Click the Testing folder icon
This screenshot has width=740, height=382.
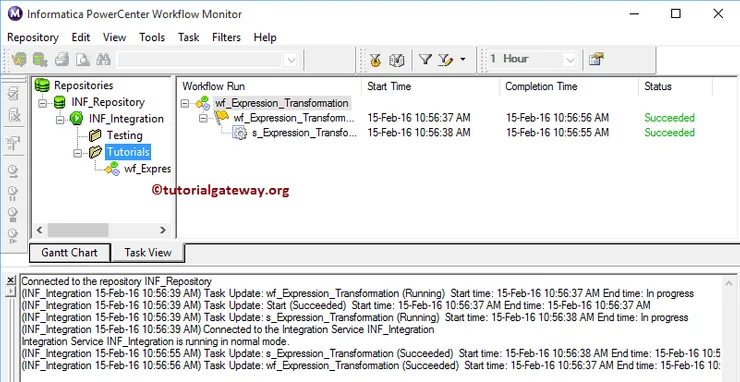click(x=95, y=136)
